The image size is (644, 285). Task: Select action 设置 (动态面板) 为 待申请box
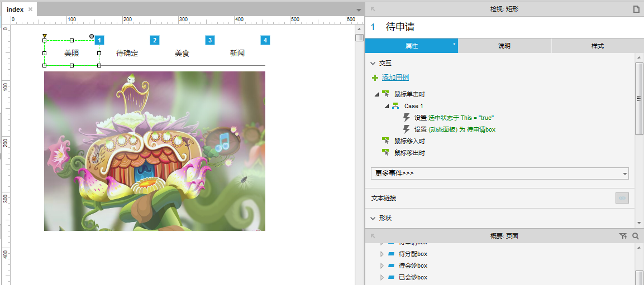(455, 129)
